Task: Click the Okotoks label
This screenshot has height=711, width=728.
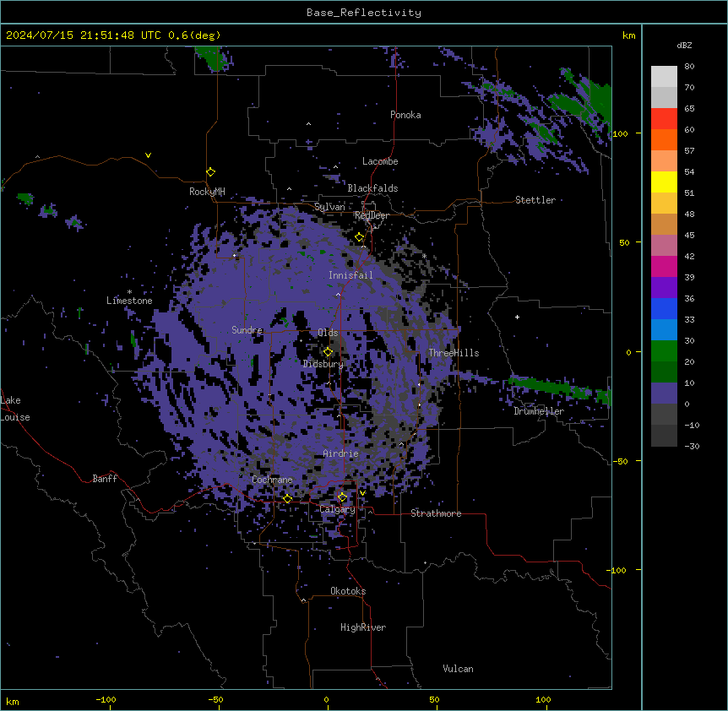Action: [348, 591]
